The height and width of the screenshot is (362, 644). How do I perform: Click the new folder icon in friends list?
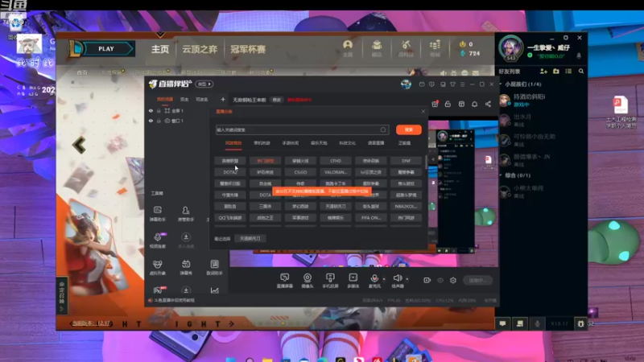click(x=555, y=72)
